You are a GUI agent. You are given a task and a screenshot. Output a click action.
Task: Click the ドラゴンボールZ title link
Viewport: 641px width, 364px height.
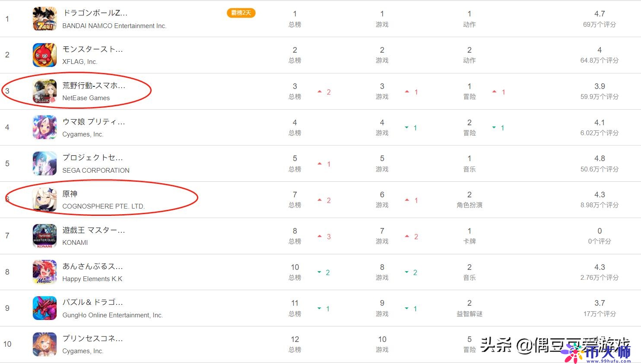pyautogui.click(x=95, y=13)
